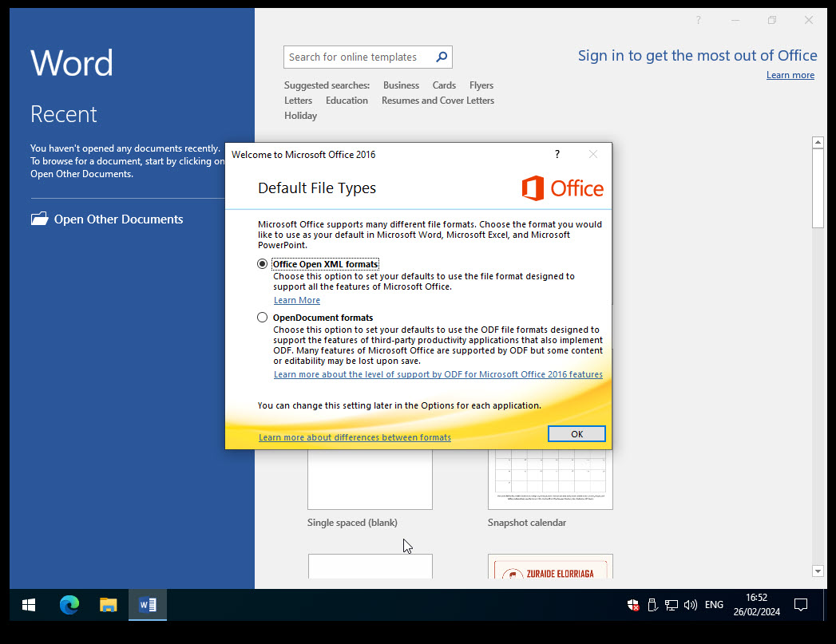Viewport: 836px width, 644px height.
Task: Select the Snapshot calendar template thumbnail
Action: pos(550,479)
